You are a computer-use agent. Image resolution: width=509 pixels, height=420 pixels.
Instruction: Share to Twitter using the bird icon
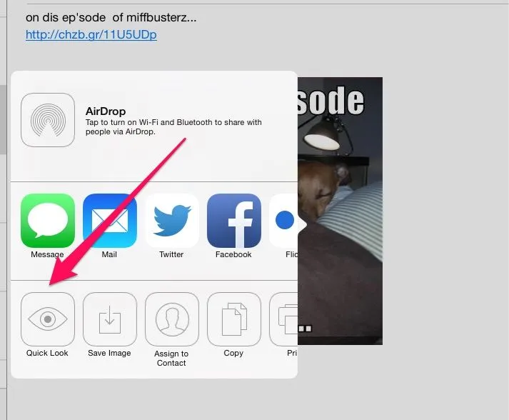coord(171,220)
